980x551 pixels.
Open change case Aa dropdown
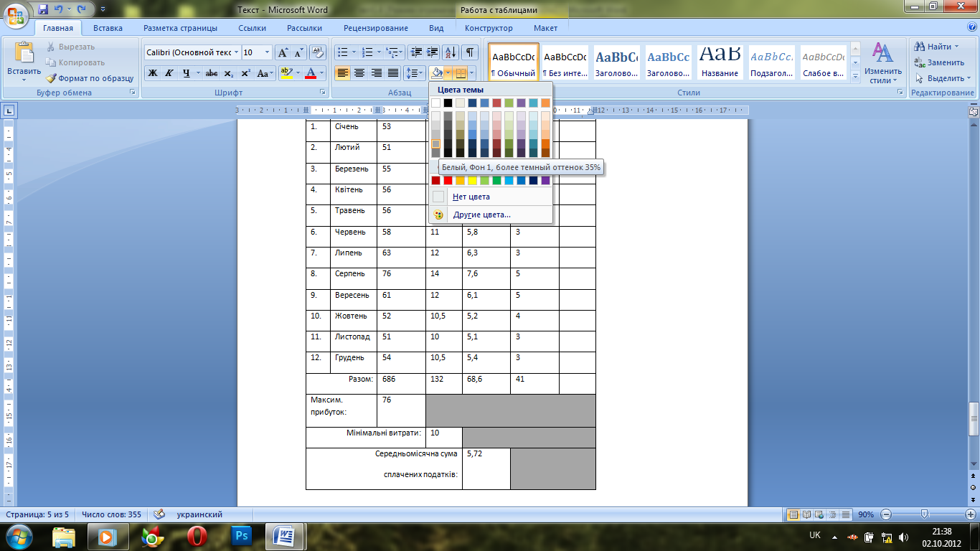coord(266,73)
